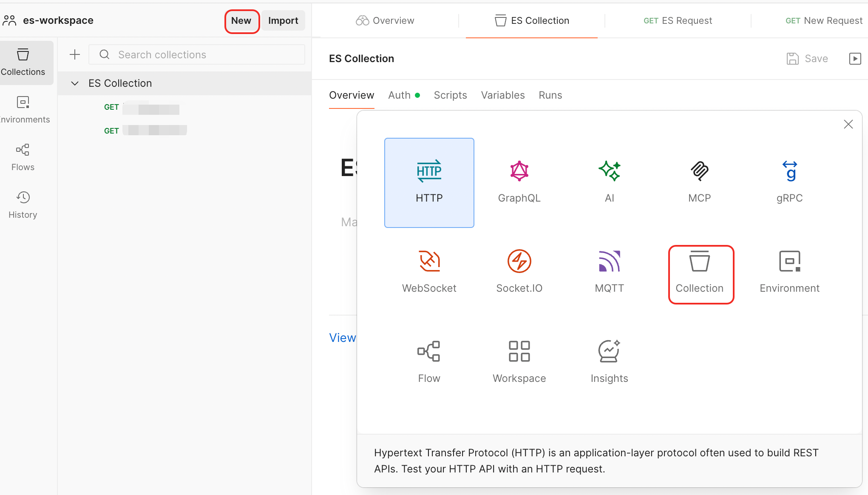Open the Flows sidebar panel
868x495 pixels.
point(23,158)
